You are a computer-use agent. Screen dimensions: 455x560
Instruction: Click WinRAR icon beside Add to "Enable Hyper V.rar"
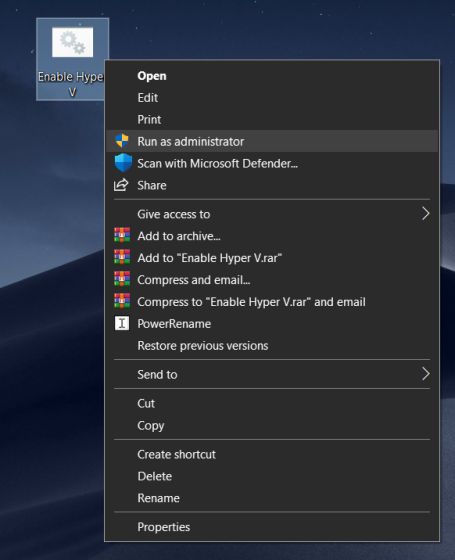pyautogui.click(x=122, y=257)
